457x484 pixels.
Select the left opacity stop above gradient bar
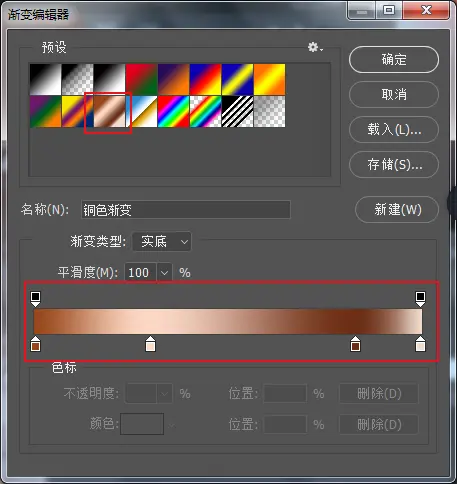click(x=36, y=299)
